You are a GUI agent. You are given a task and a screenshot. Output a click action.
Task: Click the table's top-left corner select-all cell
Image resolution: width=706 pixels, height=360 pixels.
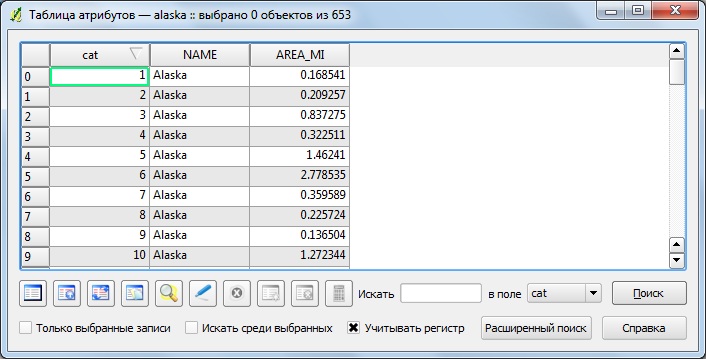[x=35, y=55]
